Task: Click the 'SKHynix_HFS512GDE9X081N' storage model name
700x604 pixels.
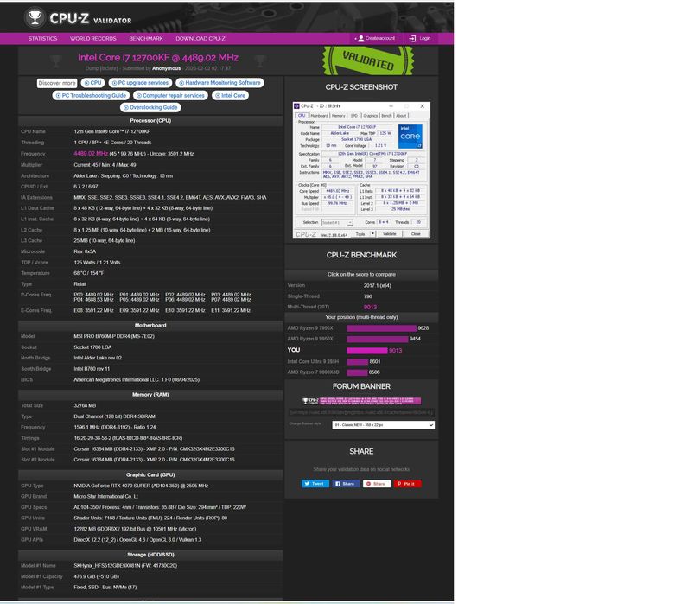Action: pos(125,566)
